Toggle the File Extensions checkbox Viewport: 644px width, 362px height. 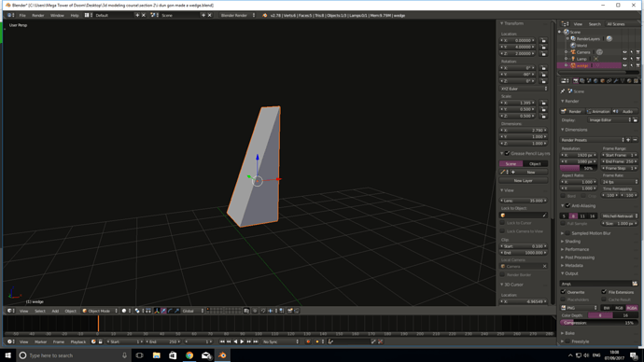click(604, 292)
